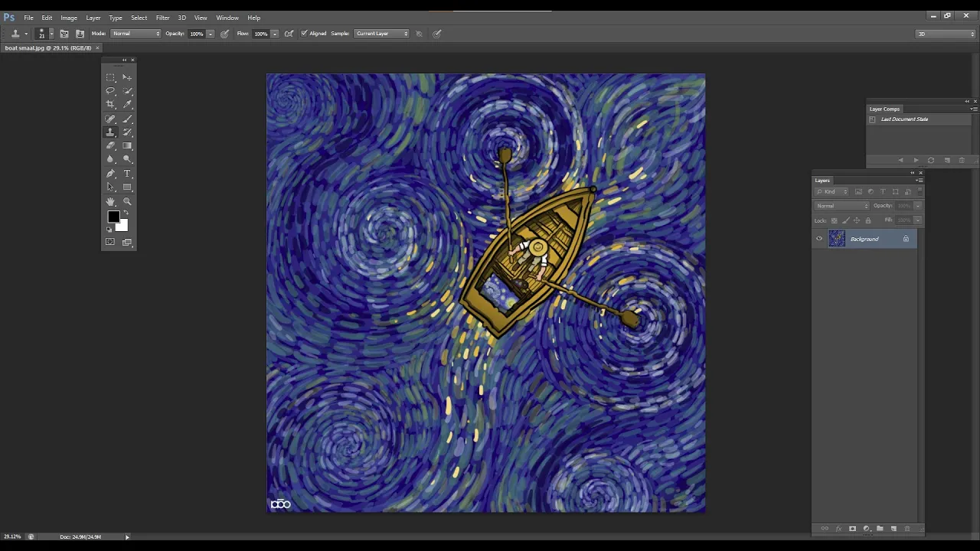Open the Sample dropdown showing Current Layer
This screenshot has width=980, height=551.
[x=381, y=34]
